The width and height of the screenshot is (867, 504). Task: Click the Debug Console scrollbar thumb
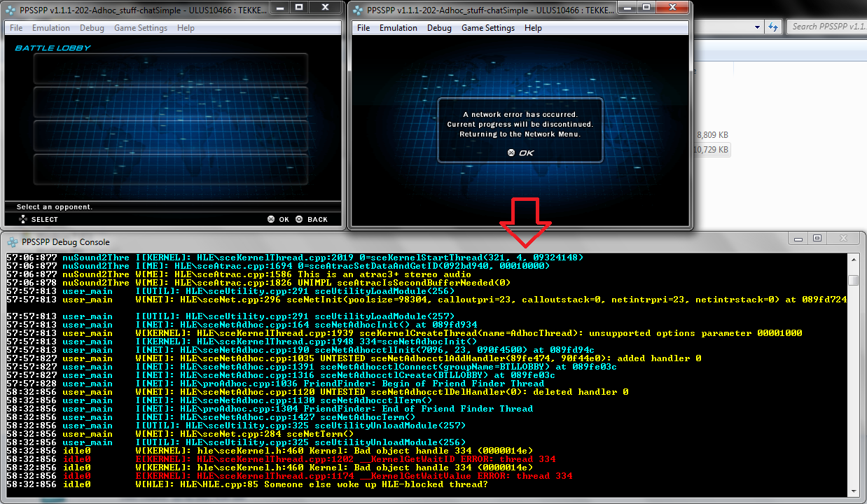(x=852, y=281)
